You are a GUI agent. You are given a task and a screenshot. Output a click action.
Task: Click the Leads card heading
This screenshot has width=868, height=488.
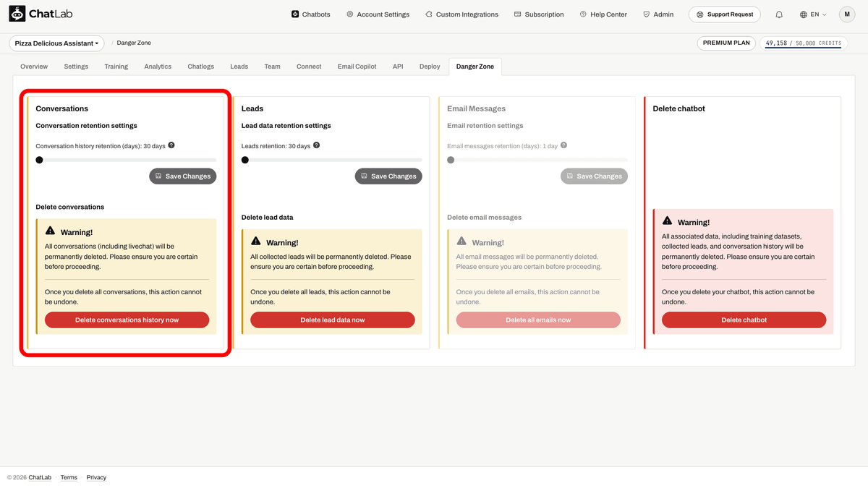[x=252, y=108]
